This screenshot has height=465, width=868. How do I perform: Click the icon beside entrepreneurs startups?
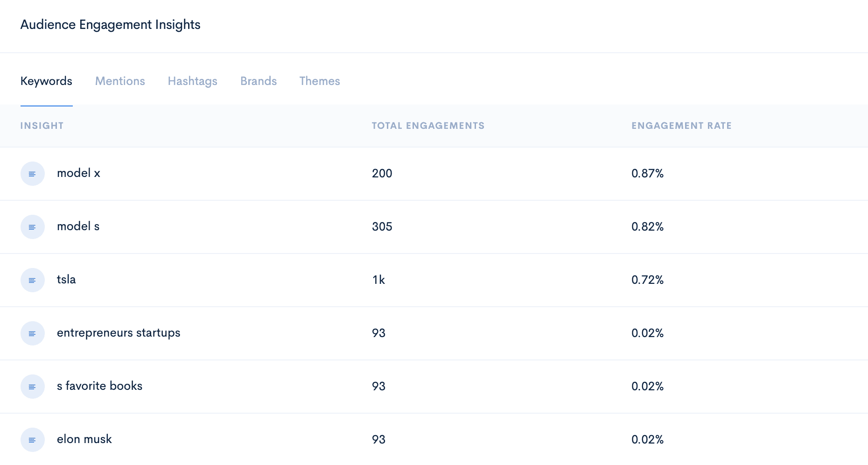(x=33, y=333)
